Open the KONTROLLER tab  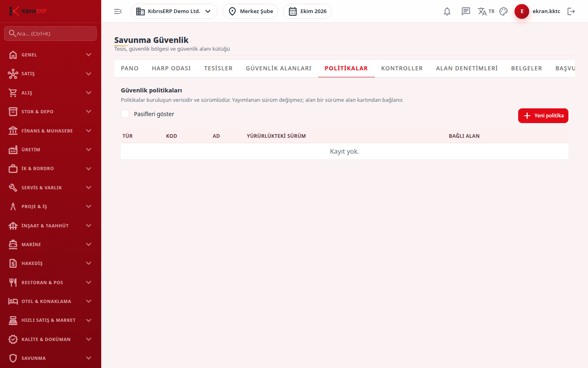[x=402, y=68]
